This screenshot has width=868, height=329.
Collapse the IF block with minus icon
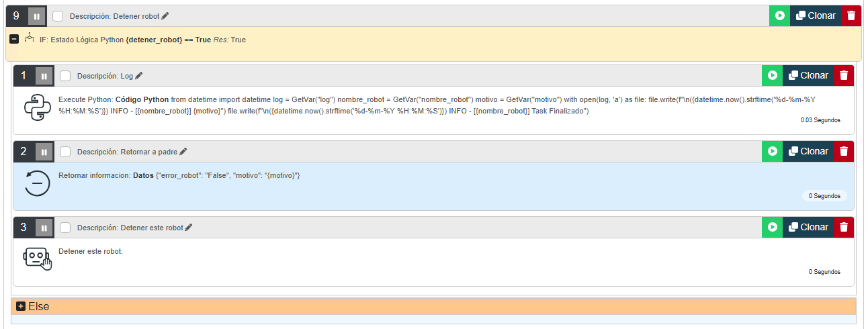tap(13, 40)
